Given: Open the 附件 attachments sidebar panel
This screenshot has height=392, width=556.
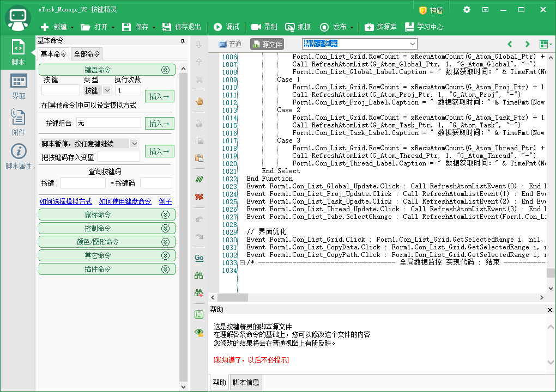Looking at the screenshot, I should [x=18, y=122].
